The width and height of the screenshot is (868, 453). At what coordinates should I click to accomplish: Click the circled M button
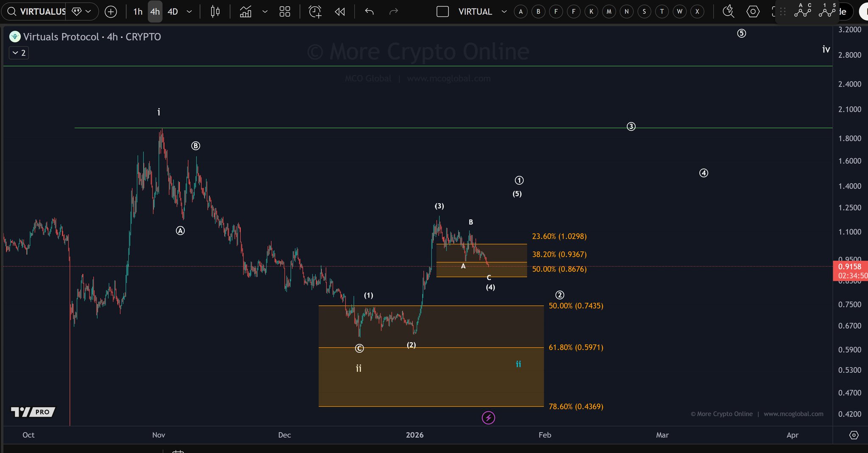pyautogui.click(x=609, y=11)
